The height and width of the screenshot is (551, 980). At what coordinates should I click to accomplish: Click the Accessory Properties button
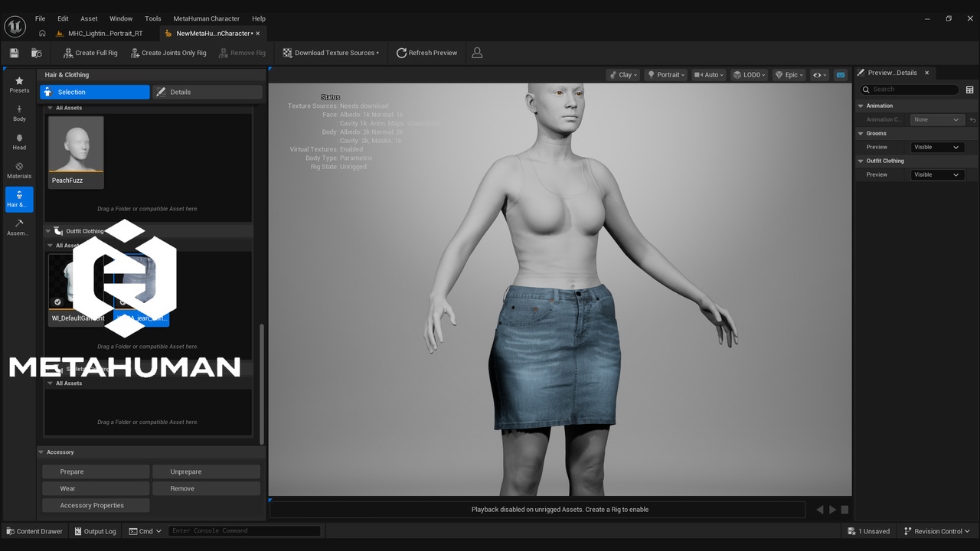click(96, 505)
